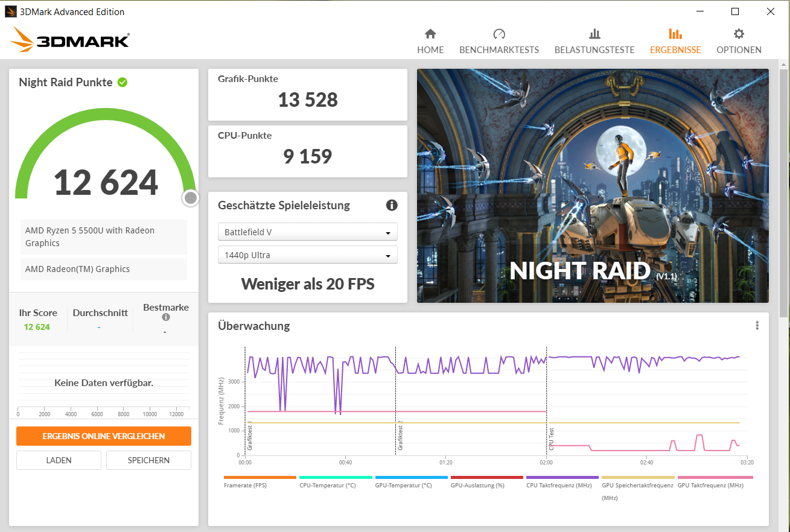Image resolution: width=790 pixels, height=532 pixels.
Task: Toggle GPU-Temperatur legend series
Action: [412, 481]
